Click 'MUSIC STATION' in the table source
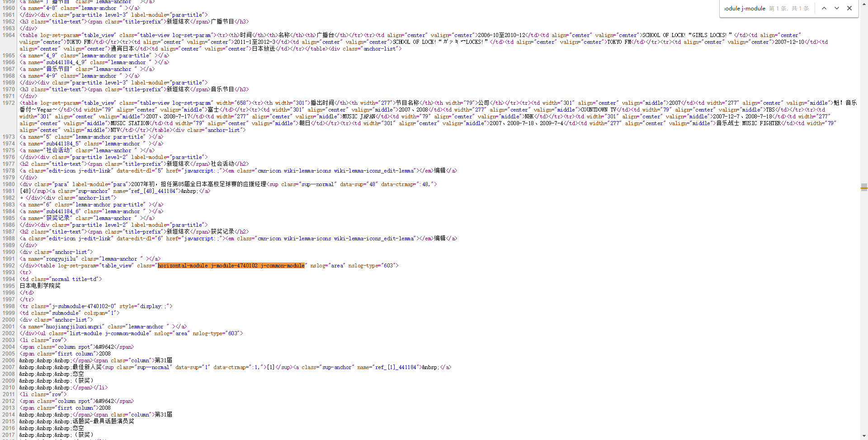Viewport: 868px width, 440px height. tap(130, 123)
